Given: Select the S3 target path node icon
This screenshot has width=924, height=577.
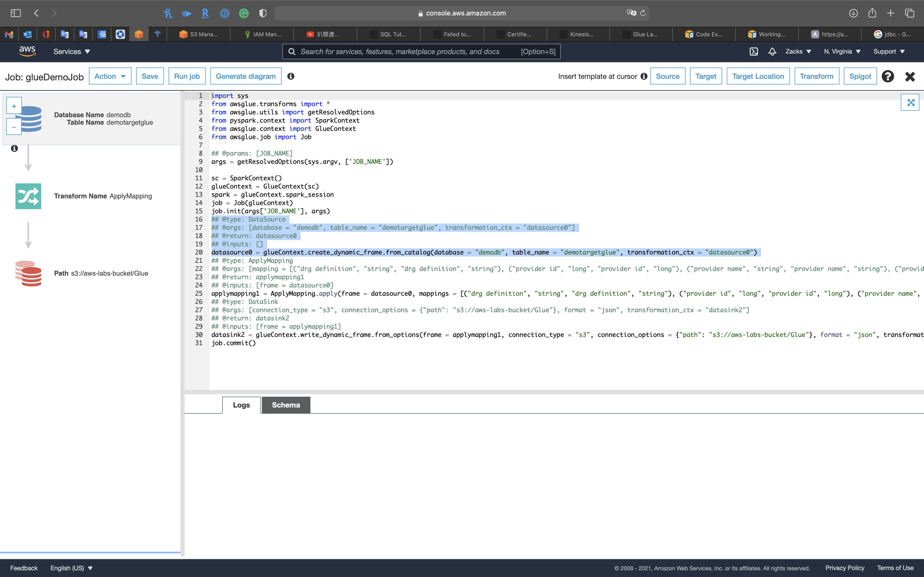Looking at the screenshot, I should 28,273.
